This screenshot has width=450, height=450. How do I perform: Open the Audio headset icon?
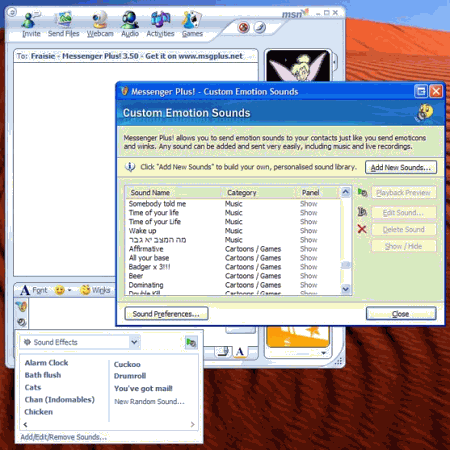[130, 24]
